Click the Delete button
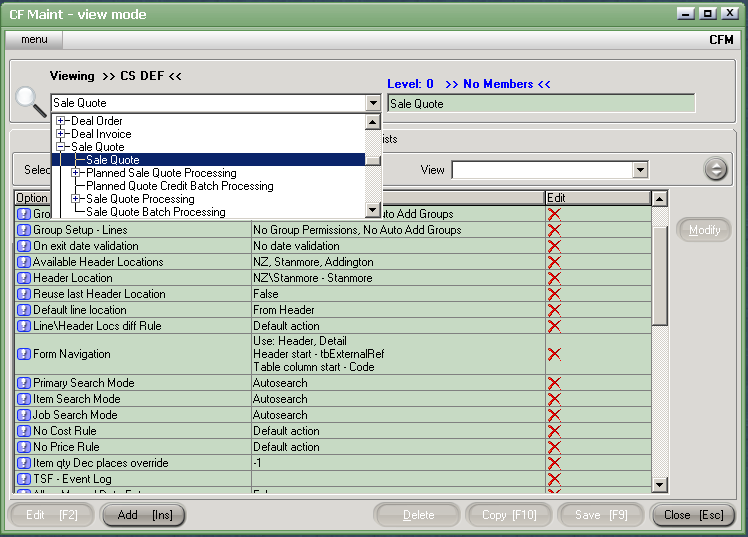The width and height of the screenshot is (748, 537). tap(418, 515)
